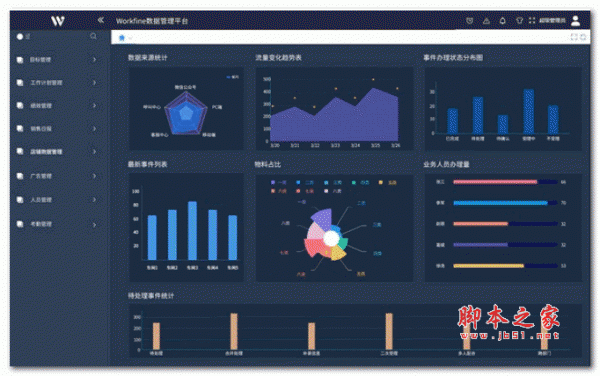Click the 待处理事件统计 heading
Screen dimensions: 600x376
(151, 296)
